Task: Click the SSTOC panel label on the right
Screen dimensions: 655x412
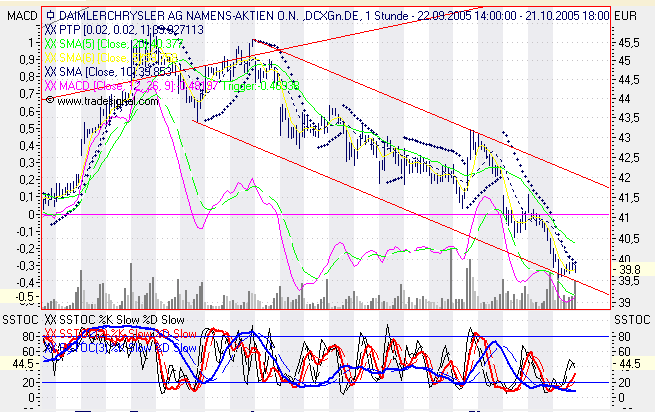Action: [632, 320]
